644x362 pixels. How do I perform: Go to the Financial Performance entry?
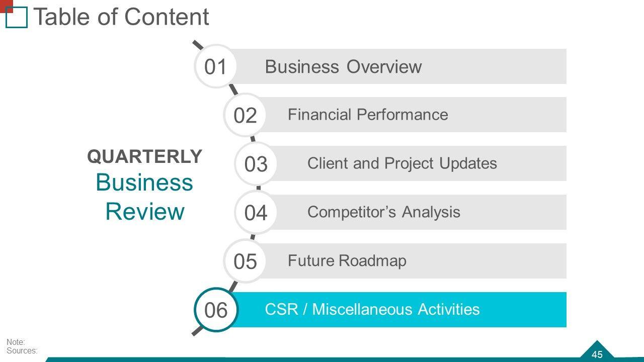point(368,115)
